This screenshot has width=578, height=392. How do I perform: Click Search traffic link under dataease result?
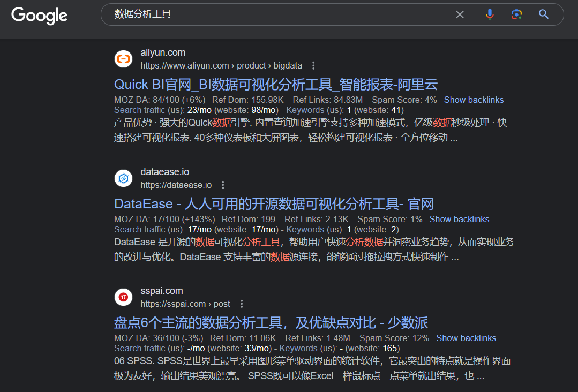[139, 230]
